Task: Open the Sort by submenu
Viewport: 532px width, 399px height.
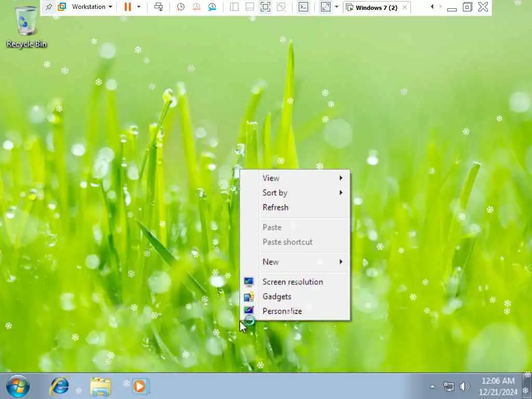Action: tap(295, 193)
